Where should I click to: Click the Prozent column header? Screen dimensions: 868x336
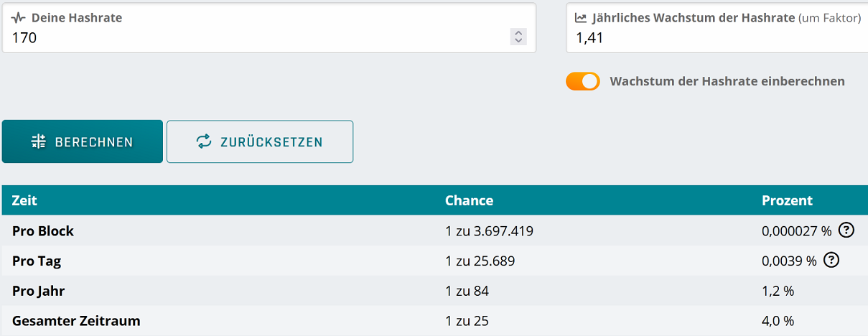pyautogui.click(x=787, y=200)
